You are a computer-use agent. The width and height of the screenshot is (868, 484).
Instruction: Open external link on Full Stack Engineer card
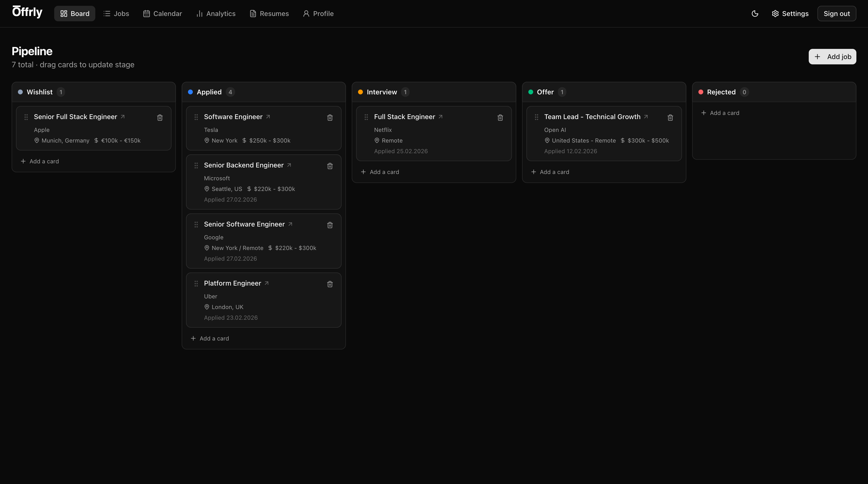click(x=440, y=116)
